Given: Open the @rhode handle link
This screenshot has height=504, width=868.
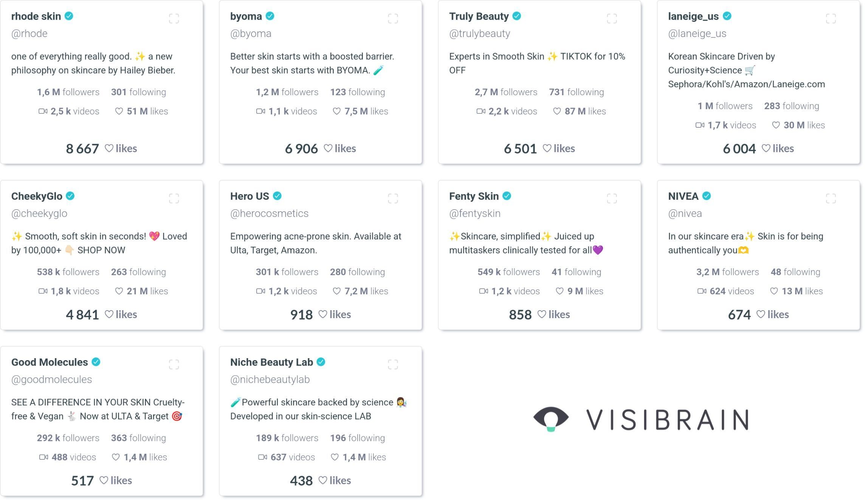Looking at the screenshot, I should 29,34.
